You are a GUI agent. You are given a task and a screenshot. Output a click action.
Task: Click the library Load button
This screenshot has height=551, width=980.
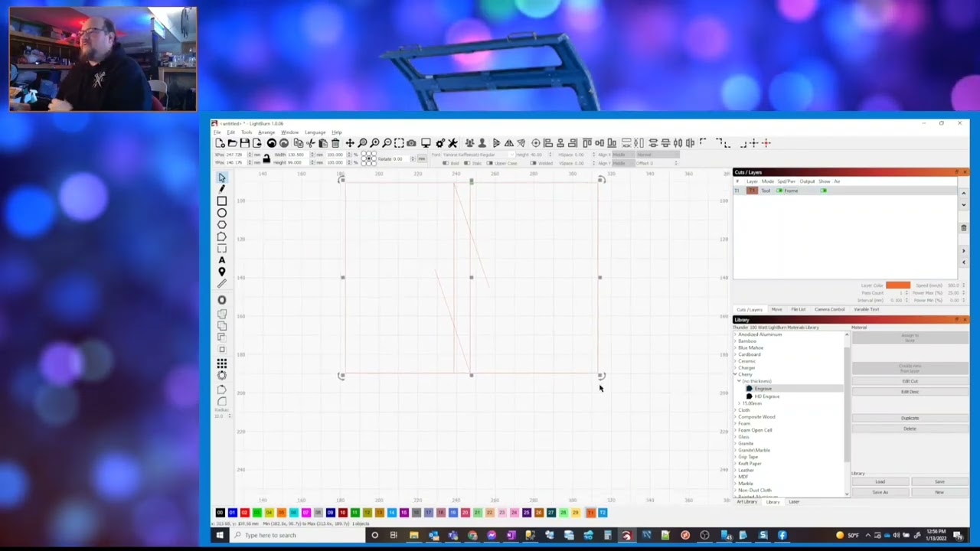pyautogui.click(x=880, y=481)
